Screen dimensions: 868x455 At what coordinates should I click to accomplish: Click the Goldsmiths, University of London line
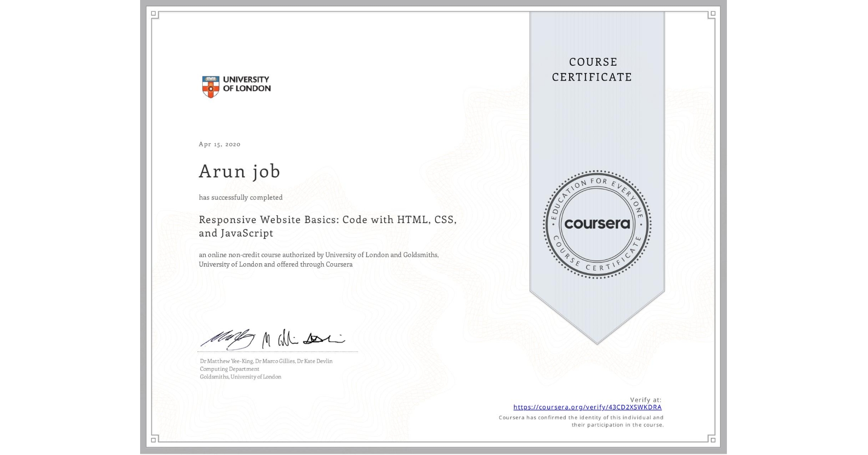tap(240, 377)
